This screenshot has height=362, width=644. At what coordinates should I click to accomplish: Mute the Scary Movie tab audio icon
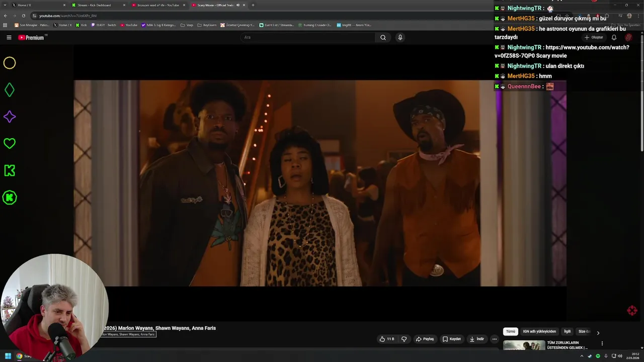point(238,5)
